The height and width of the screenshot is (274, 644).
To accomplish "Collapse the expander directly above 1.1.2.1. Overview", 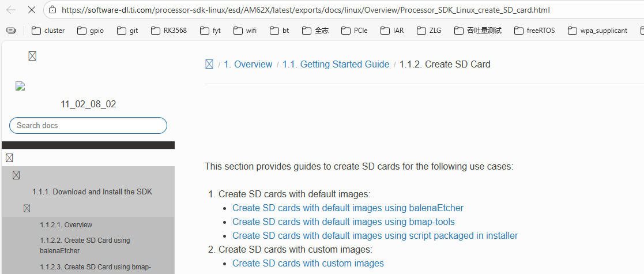I will (x=27, y=208).
